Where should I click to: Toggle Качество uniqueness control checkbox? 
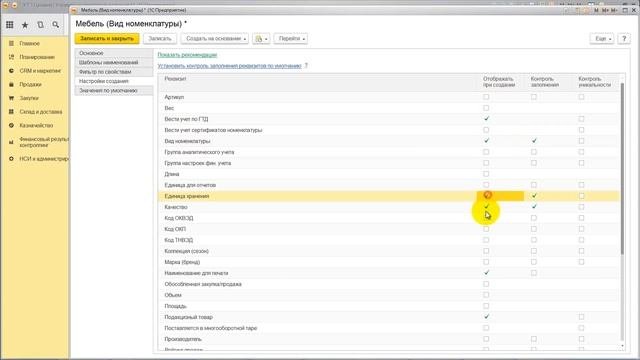582,207
